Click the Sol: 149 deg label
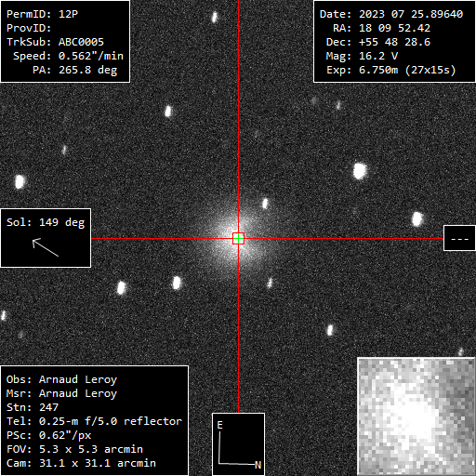476x476 pixels. coord(46,222)
